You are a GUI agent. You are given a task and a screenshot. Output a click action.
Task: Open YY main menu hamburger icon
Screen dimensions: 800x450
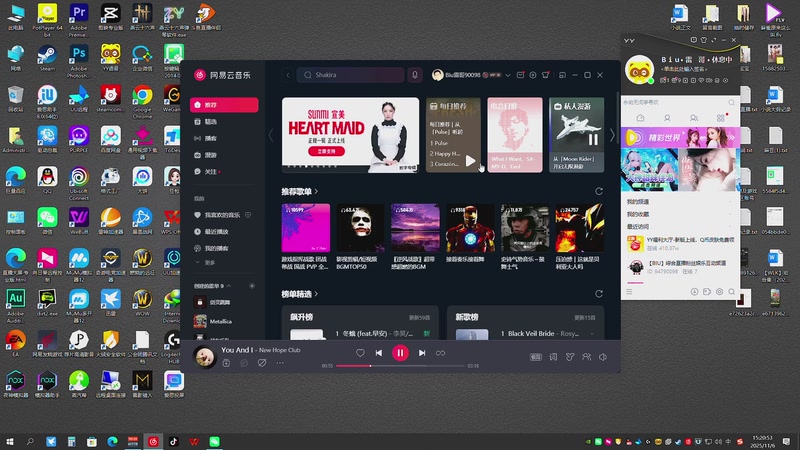point(629,292)
